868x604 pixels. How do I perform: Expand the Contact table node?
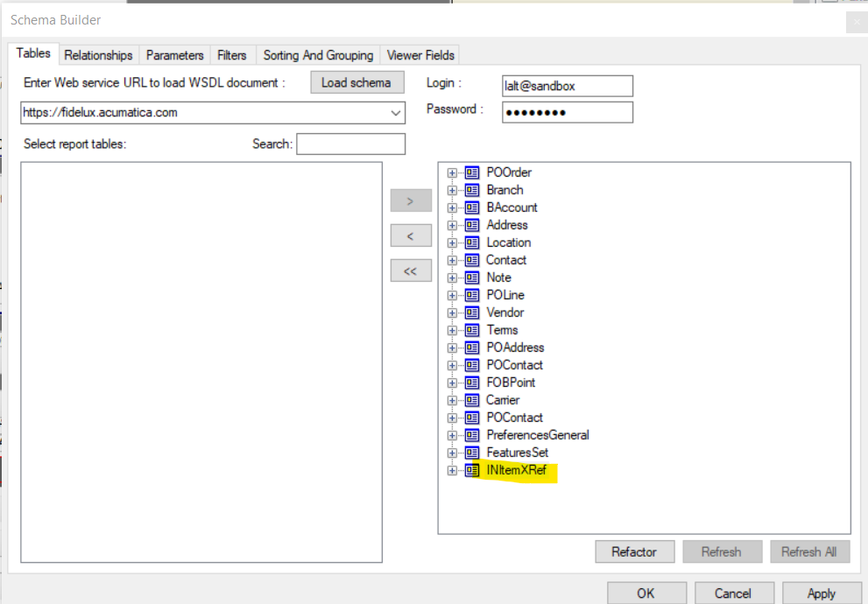(452, 260)
